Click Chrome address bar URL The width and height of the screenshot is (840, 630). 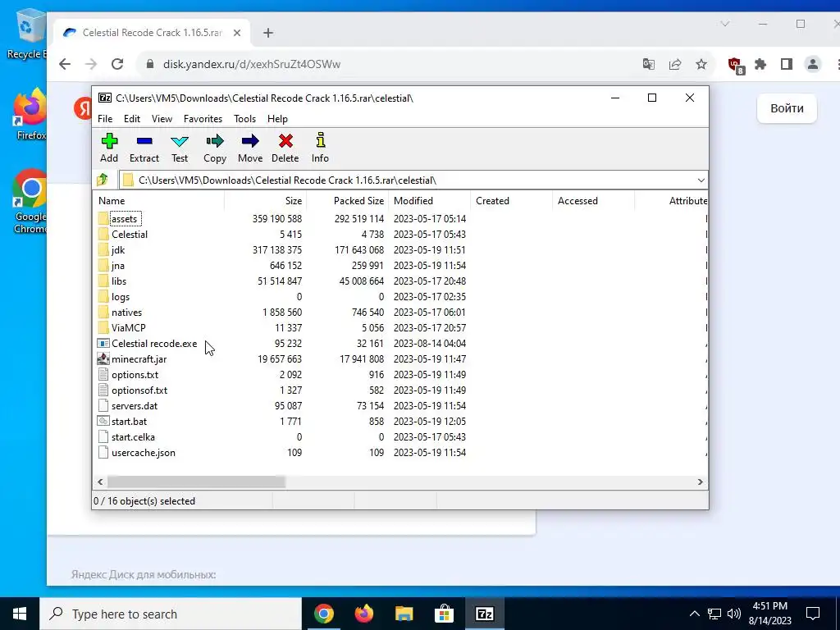[252, 64]
